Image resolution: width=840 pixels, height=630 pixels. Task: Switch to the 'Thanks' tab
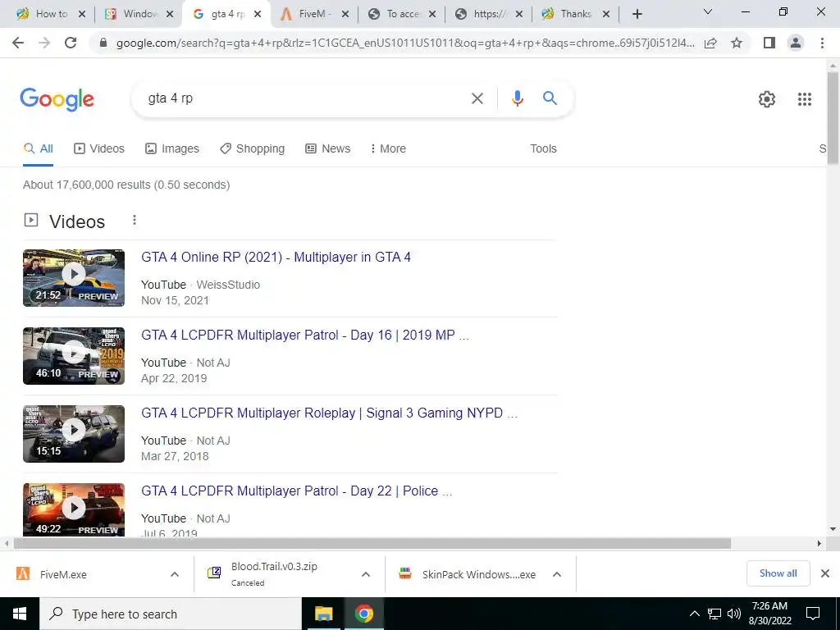click(x=575, y=15)
